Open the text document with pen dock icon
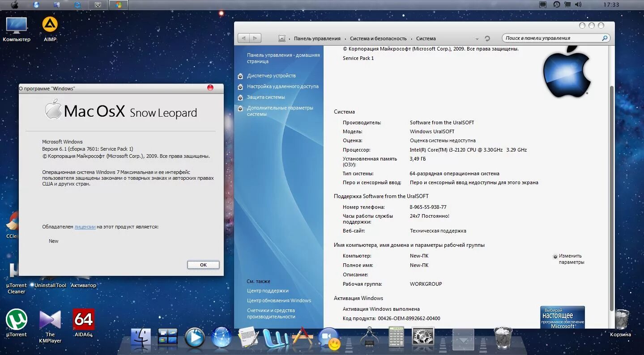Viewport: 644px width, 355px height. [248, 338]
